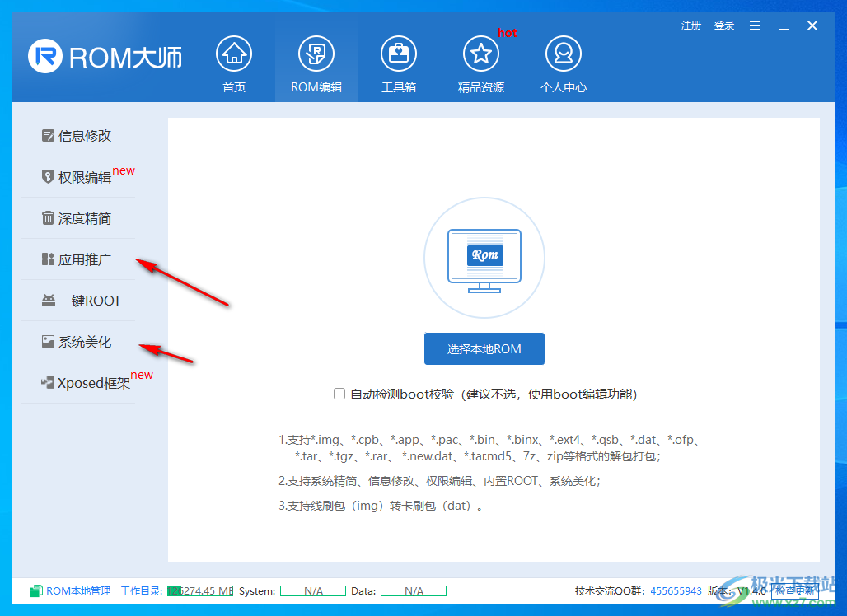Open the 应用推广 sidebar item
Viewport: 847px width, 616px height.
coord(79,259)
